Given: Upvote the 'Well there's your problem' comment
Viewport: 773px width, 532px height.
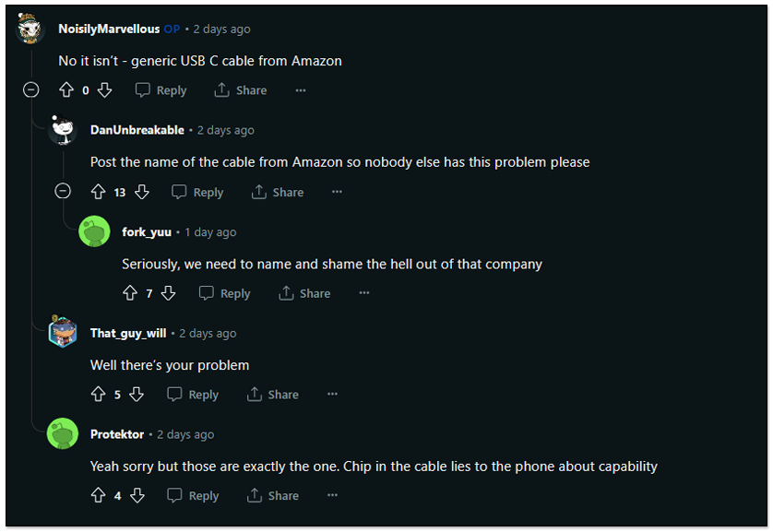Looking at the screenshot, I should click(98, 394).
